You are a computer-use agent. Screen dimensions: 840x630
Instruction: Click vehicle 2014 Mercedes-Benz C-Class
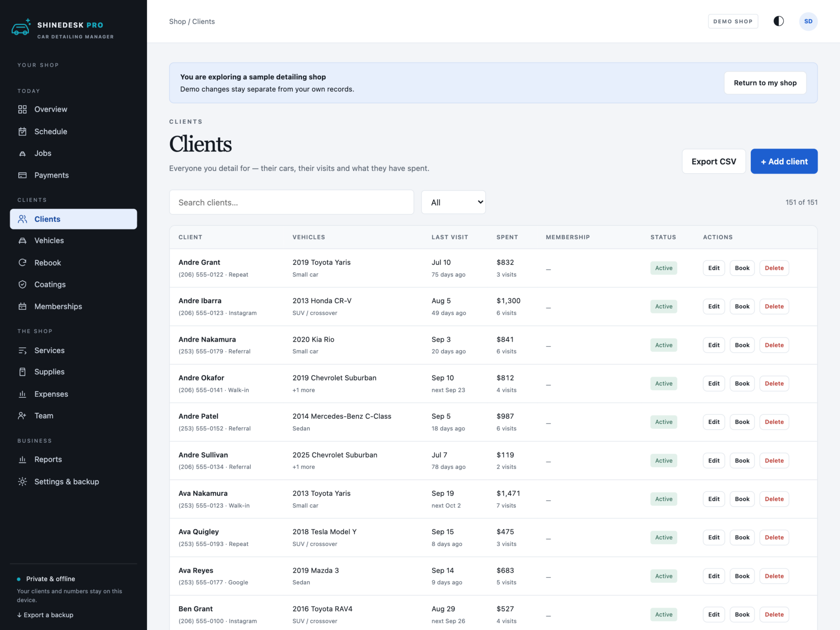click(x=342, y=416)
